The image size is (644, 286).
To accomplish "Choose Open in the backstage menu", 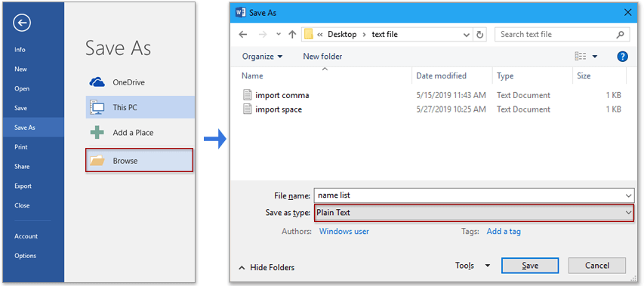I will [x=22, y=88].
